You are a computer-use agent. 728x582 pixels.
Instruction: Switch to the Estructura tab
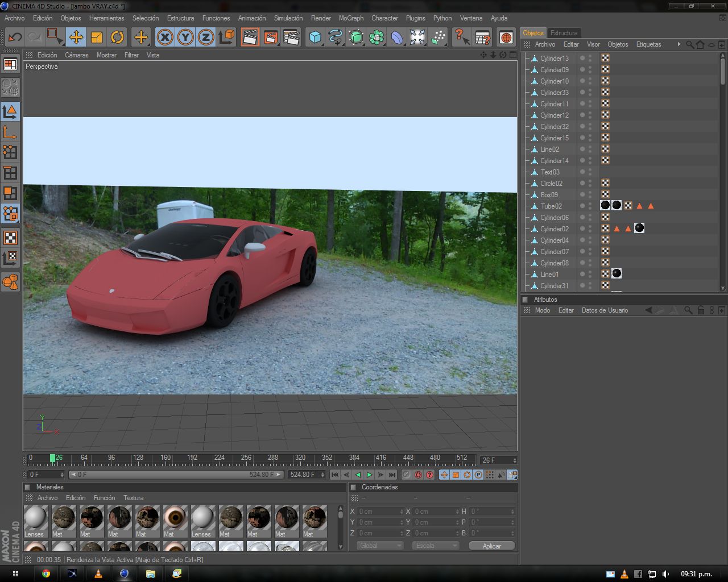[x=564, y=33]
